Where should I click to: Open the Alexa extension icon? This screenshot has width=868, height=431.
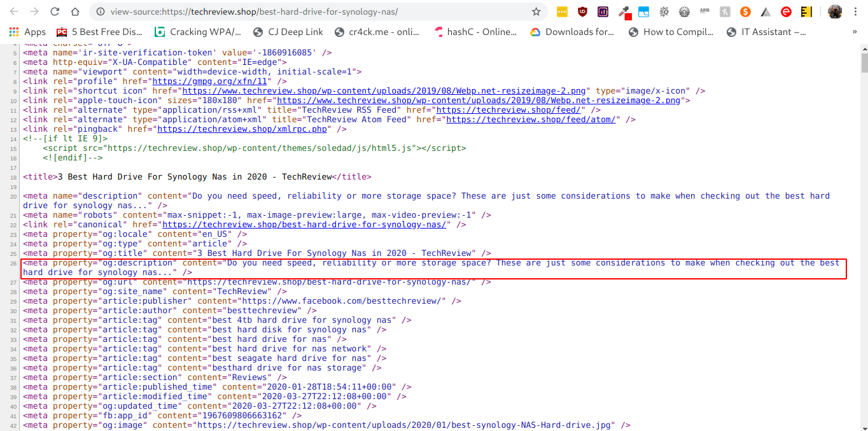pyautogui.click(x=705, y=11)
